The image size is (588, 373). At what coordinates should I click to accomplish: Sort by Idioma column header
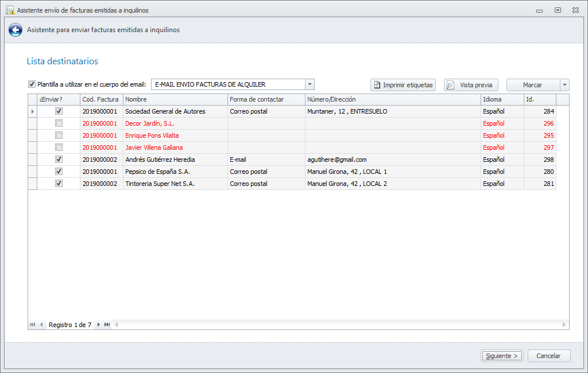tap(502, 99)
